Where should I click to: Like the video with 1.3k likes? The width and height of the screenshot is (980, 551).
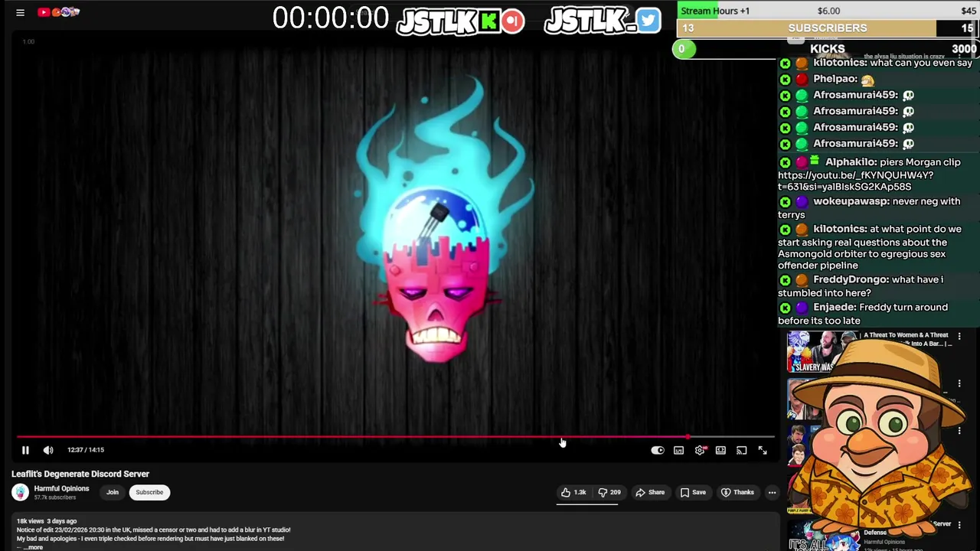tap(573, 492)
